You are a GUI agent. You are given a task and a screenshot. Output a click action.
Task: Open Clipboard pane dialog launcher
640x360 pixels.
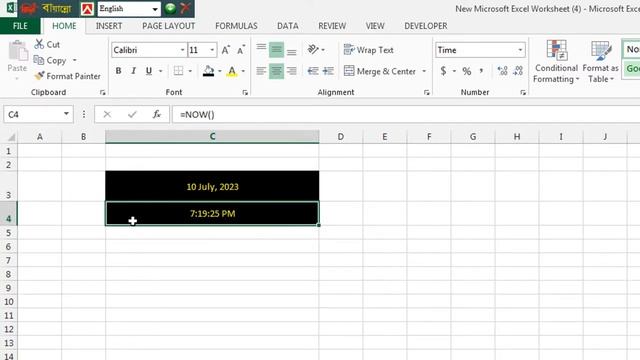[102, 93]
